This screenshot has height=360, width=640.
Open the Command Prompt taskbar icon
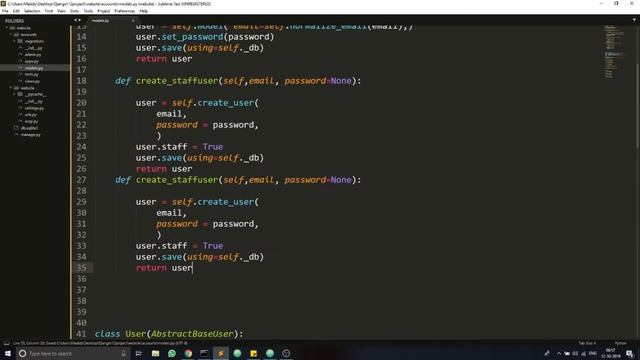[204, 353]
